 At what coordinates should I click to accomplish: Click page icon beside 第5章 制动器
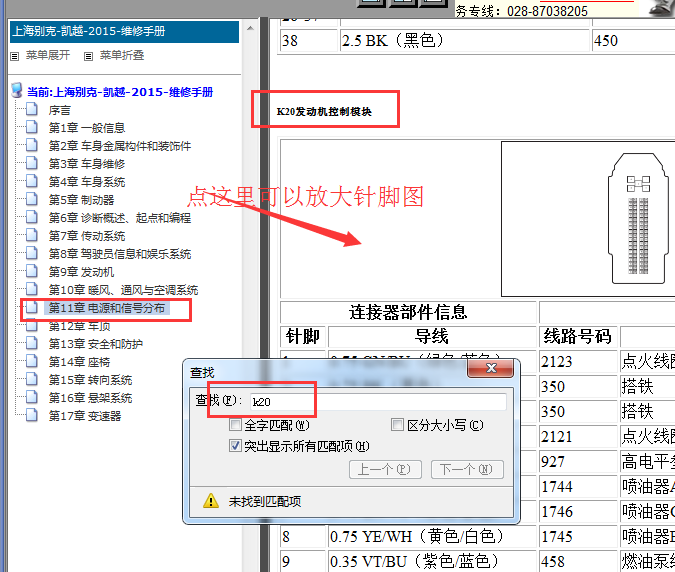pyautogui.click(x=31, y=199)
